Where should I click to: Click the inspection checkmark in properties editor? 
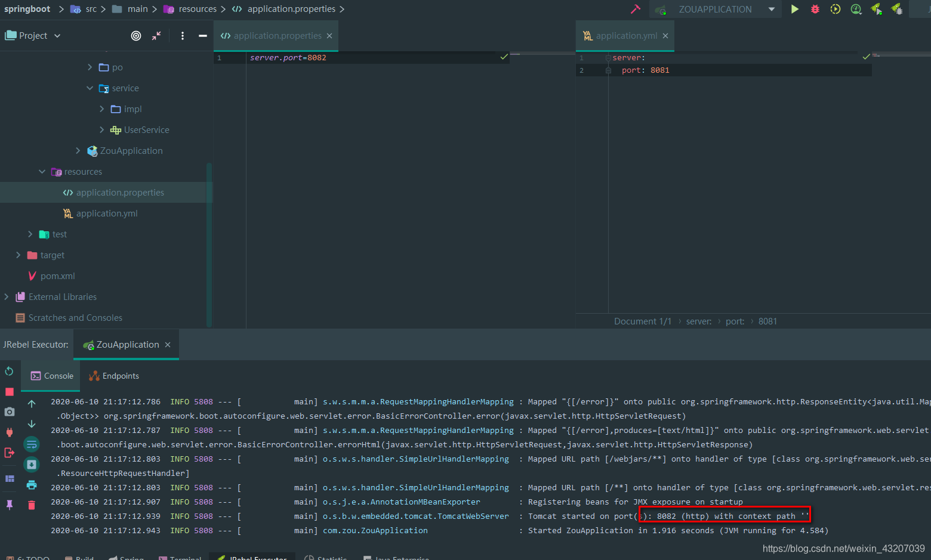504,57
